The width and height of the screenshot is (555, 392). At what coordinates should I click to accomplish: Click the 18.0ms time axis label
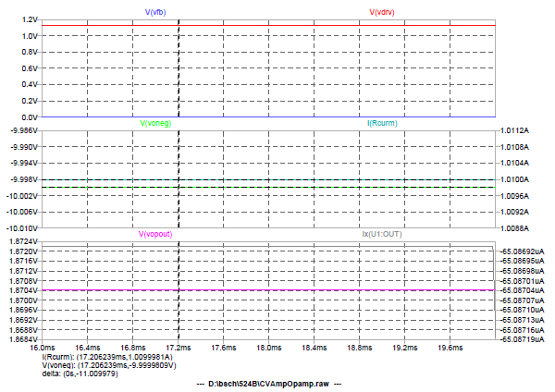click(268, 348)
